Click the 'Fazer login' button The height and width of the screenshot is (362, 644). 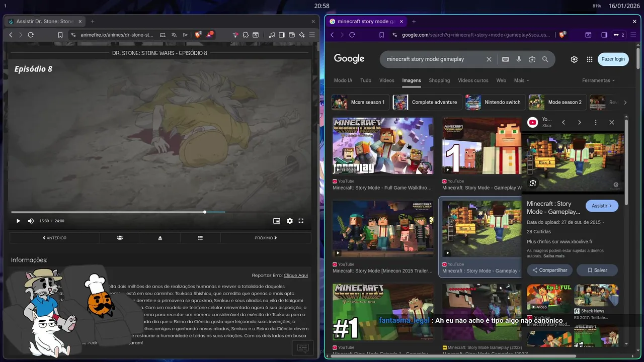613,59
